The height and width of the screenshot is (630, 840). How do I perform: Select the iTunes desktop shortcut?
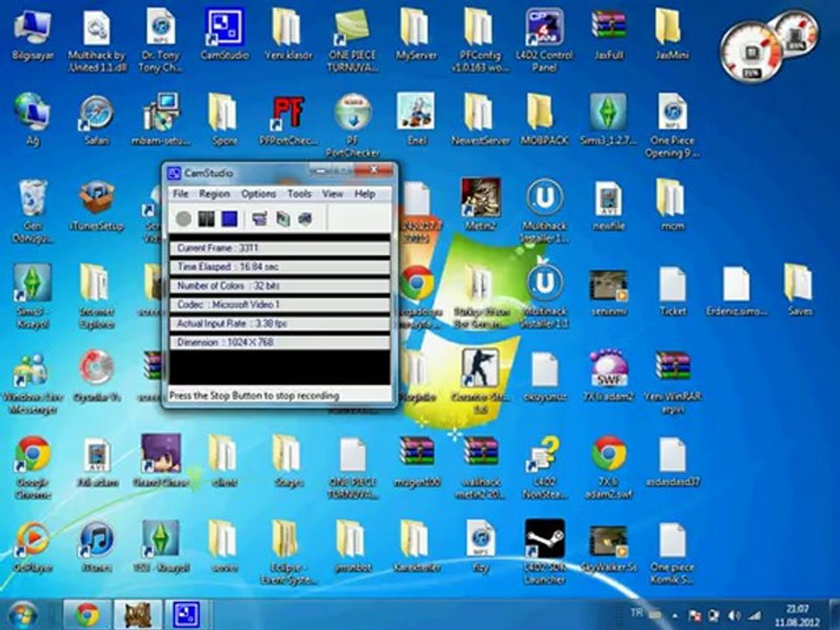point(96,546)
